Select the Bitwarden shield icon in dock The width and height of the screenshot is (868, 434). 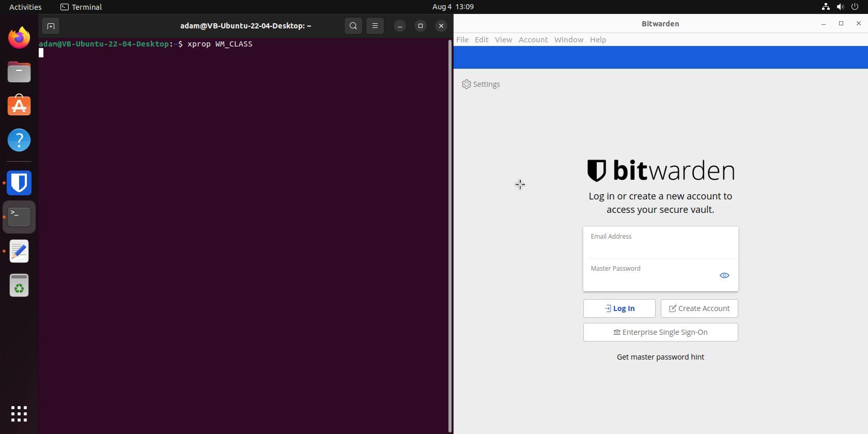coord(19,183)
